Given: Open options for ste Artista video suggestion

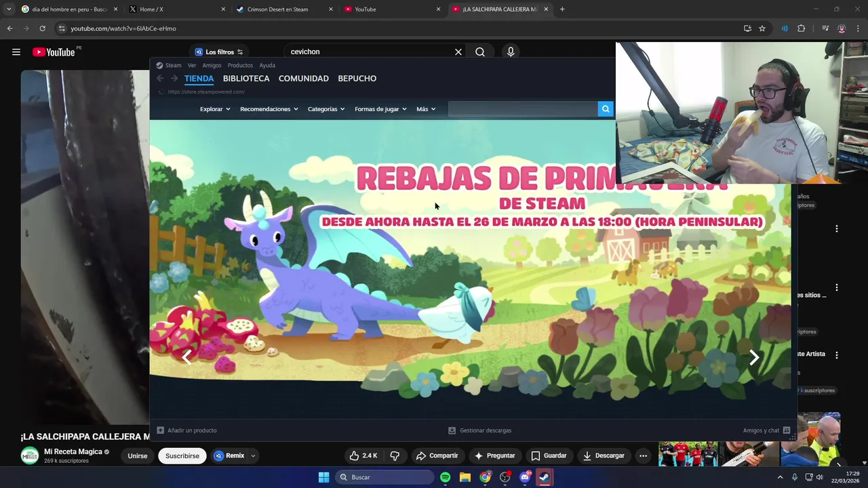Looking at the screenshot, I should point(837,355).
